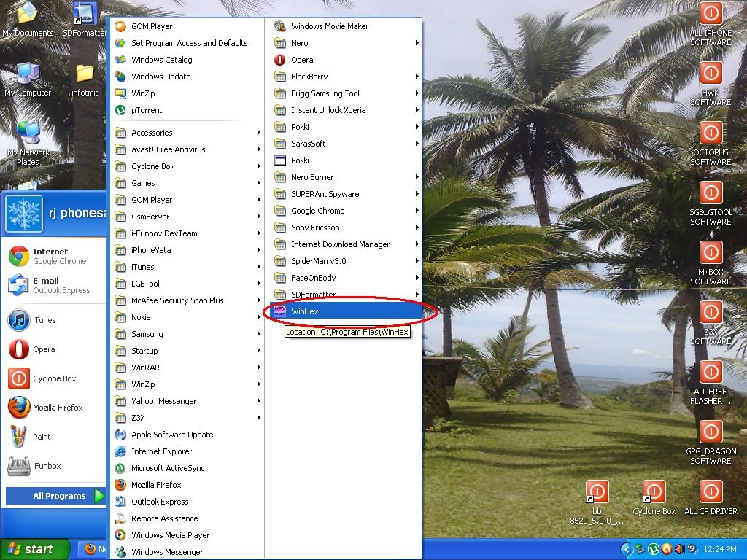The image size is (747, 560).
Task: Launch WinHex from the programs menu
Action: 346,311
